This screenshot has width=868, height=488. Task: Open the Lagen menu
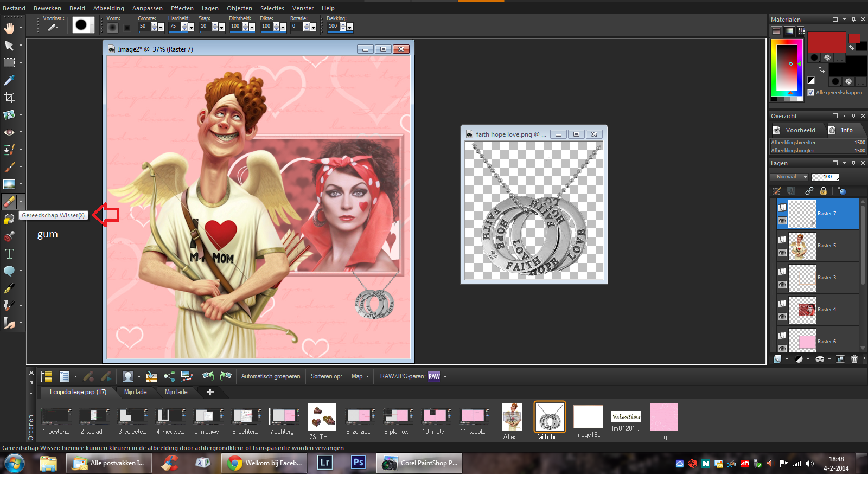pos(210,8)
